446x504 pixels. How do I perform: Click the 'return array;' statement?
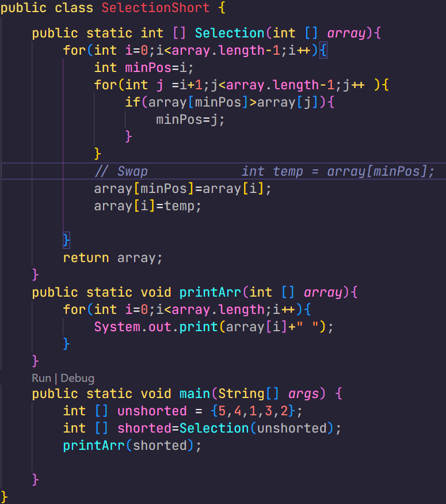point(113,258)
